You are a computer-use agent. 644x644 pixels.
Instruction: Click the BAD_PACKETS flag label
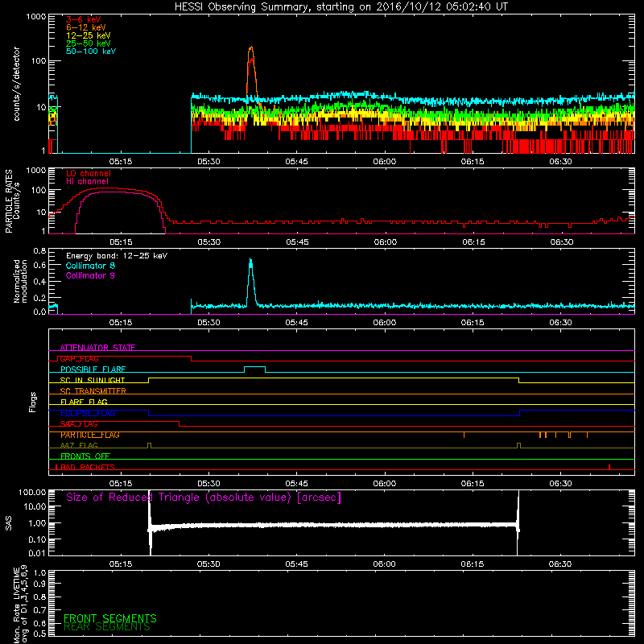click(88, 467)
